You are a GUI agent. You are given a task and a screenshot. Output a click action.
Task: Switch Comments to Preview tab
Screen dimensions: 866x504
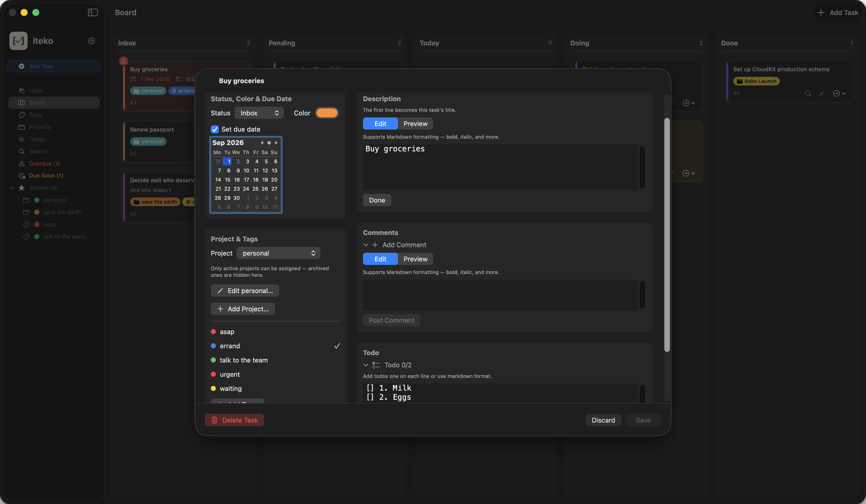(x=415, y=259)
